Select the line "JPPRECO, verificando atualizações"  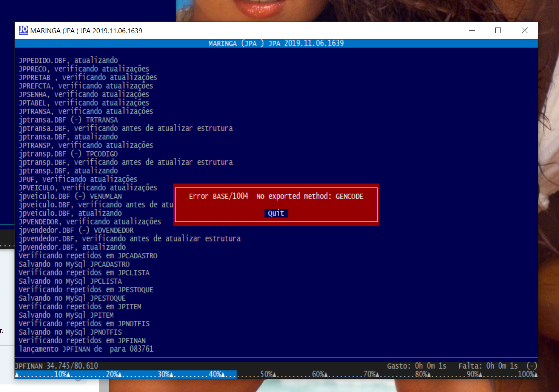[84, 69]
